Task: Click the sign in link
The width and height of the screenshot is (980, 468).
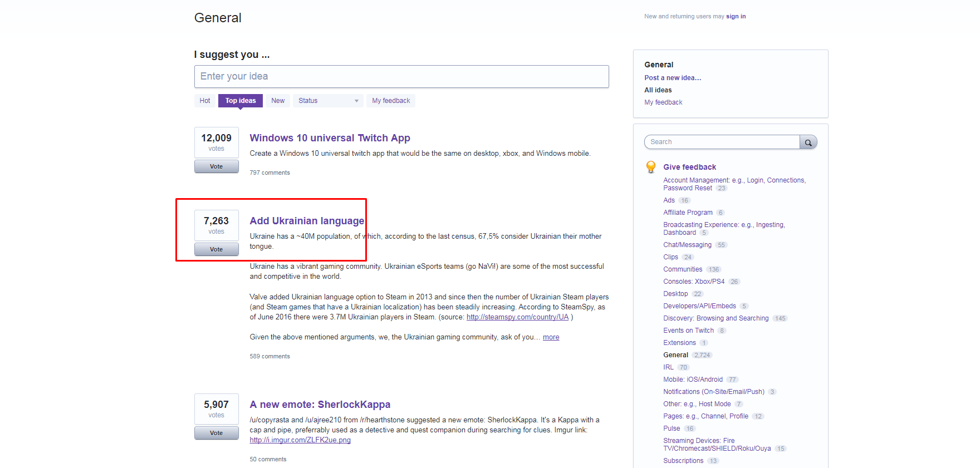Action: click(736, 16)
